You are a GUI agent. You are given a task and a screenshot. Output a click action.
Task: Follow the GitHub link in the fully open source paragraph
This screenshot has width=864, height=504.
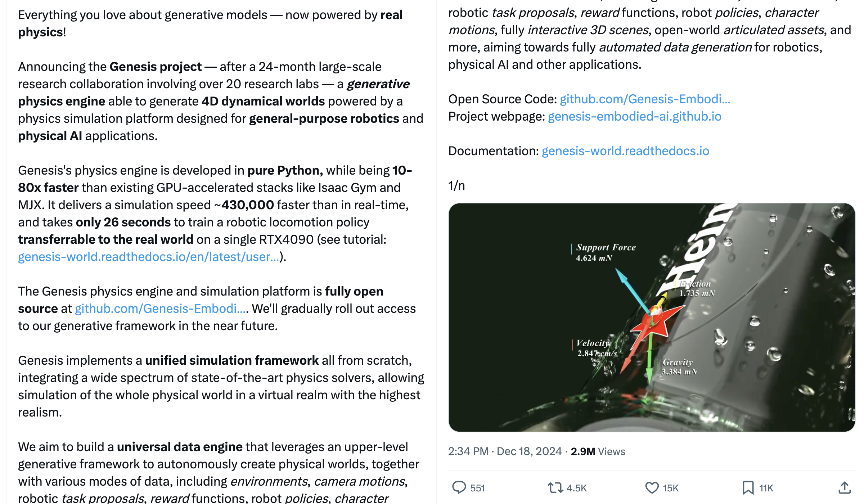click(161, 309)
